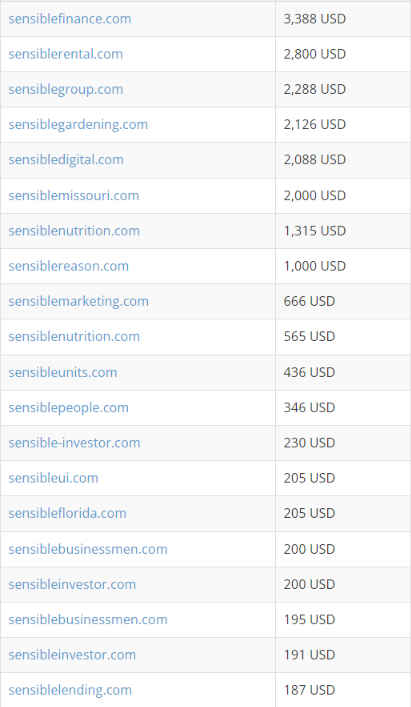The height and width of the screenshot is (707, 411).
Task: Visit the sensiblelending.com link
Action: [70, 690]
